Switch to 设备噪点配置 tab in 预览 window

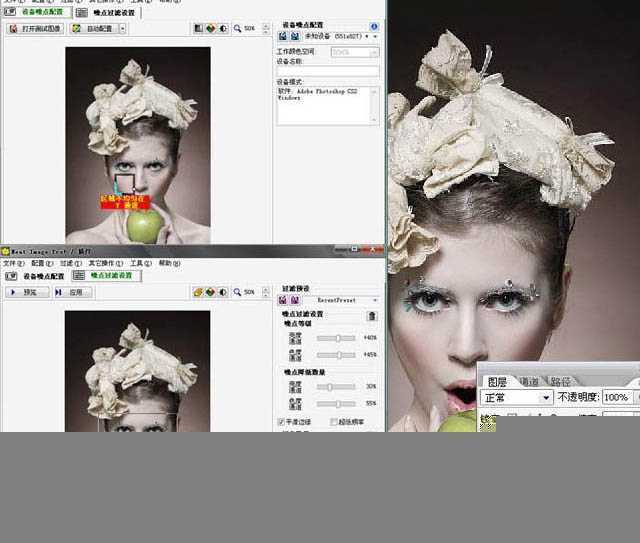click(44, 276)
